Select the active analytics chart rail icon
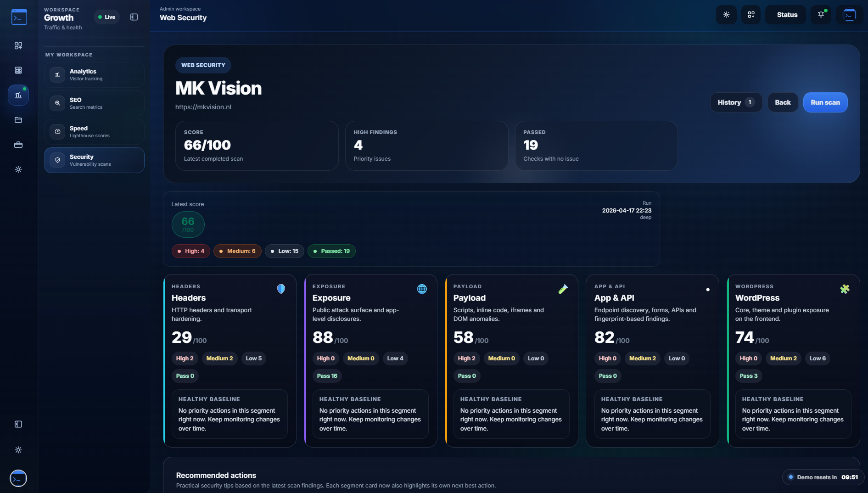 [x=18, y=95]
